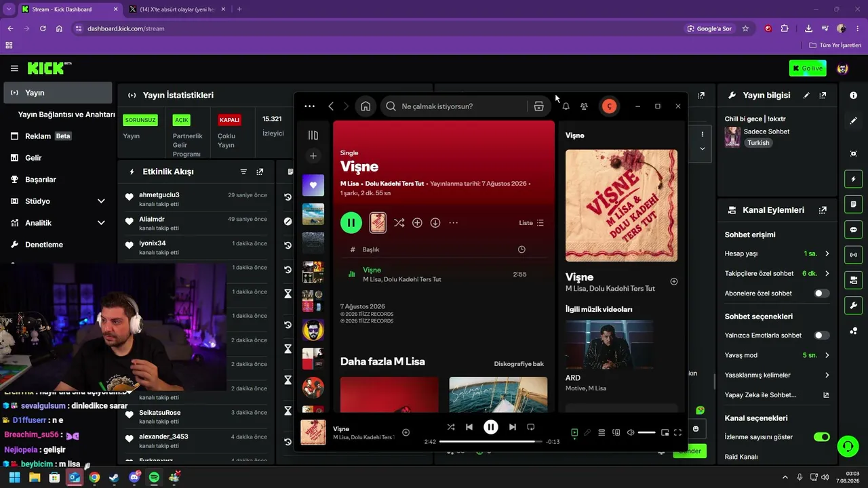Screen dimensions: 868x488
Task: Open info icon in Kick right rail
Action: (x=853, y=96)
